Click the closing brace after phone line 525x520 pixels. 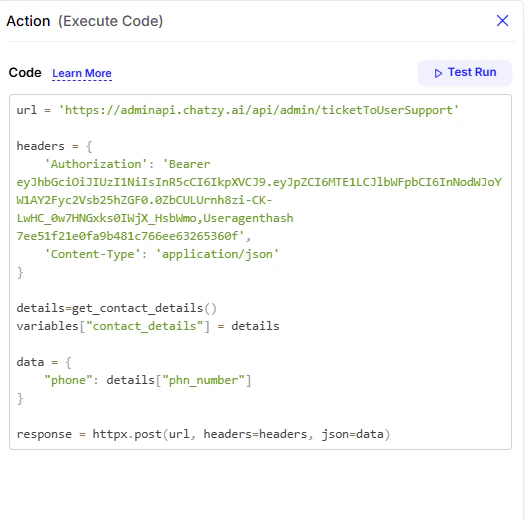(20, 399)
